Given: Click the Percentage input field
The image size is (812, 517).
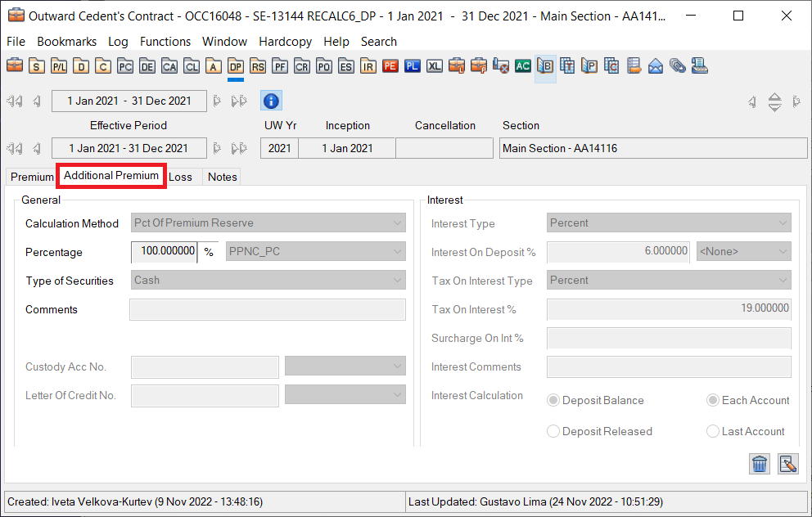Looking at the screenshot, I should pyautogui.click(x=164, y=252).
